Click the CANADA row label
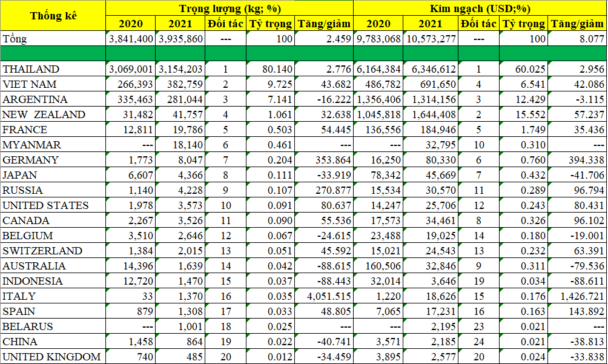608x364 pixels. pyautogui.click(x=53, y=220)
